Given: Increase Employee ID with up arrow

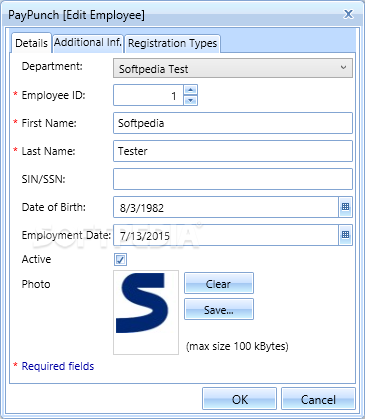Looking at the screenshot, I should click(x=190, y=90).
